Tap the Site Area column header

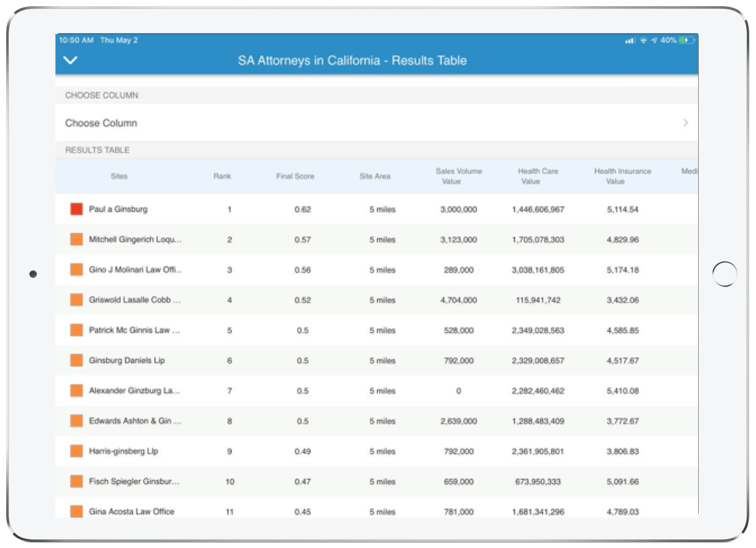click(x=375, y=176)
